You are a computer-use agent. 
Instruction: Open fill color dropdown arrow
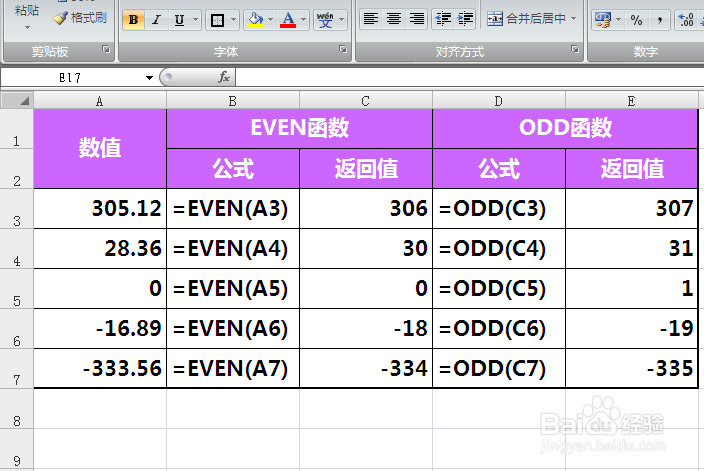[x=270, y=20]
